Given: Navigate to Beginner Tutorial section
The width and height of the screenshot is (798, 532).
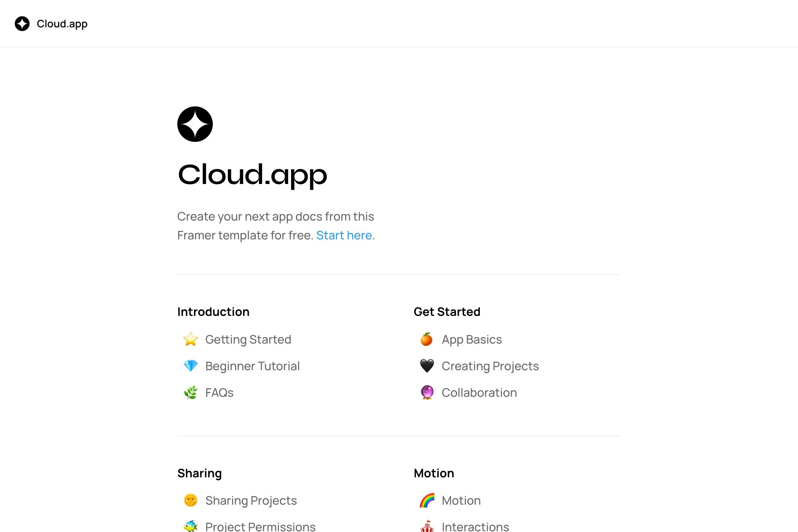Looking at the screenshot, I should tap(252, 365).
